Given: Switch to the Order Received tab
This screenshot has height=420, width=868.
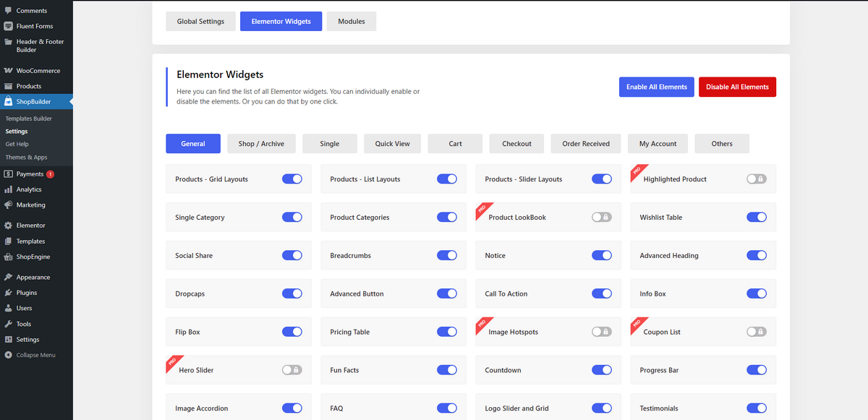Looking at the screenshot, I should (x=586, y=144).
